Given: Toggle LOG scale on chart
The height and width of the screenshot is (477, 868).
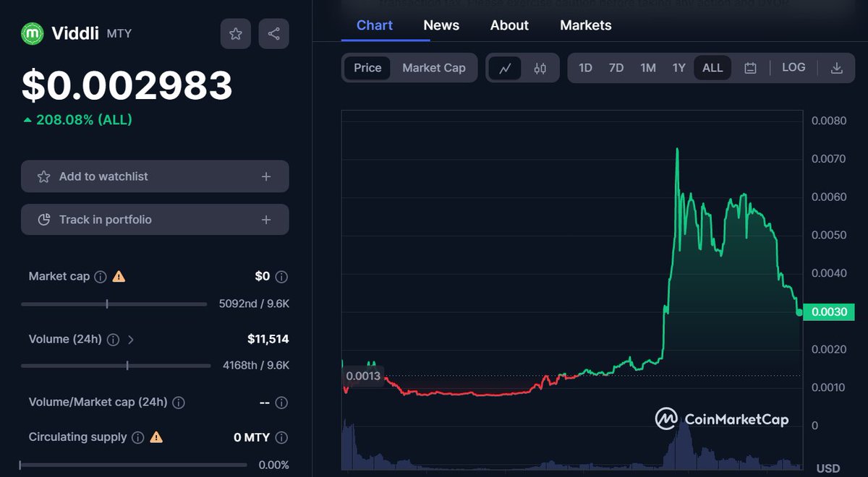Looking at the screenshot, I should 793,67.
